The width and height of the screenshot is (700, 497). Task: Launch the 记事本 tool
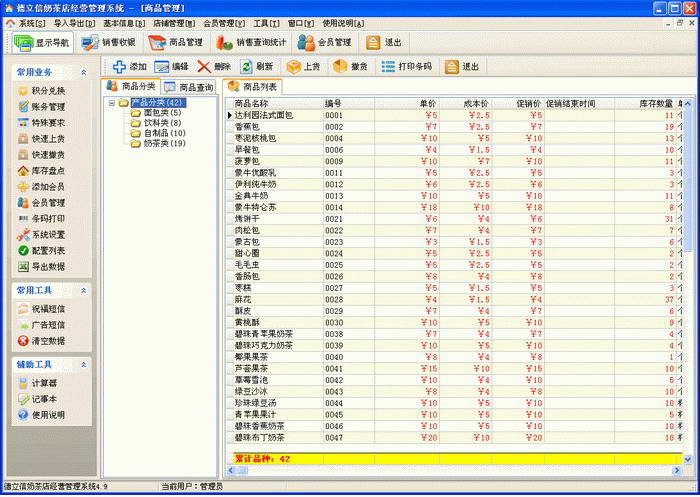[38, 399]
